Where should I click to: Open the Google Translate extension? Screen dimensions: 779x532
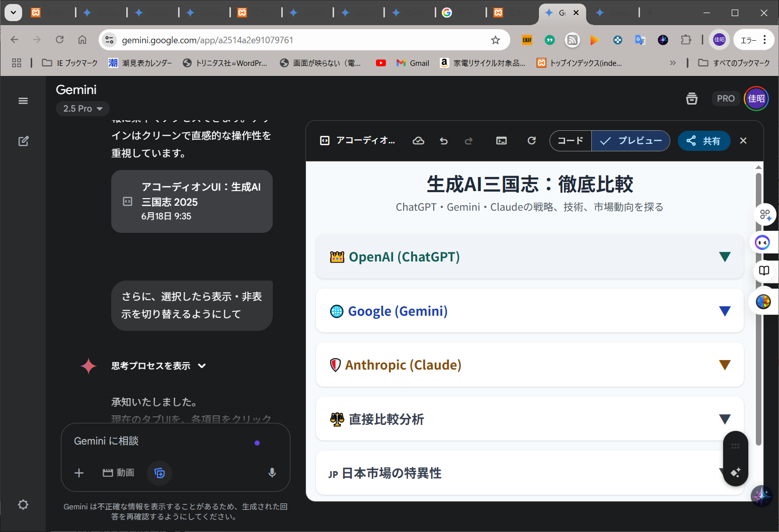click(x=640, y=40)
